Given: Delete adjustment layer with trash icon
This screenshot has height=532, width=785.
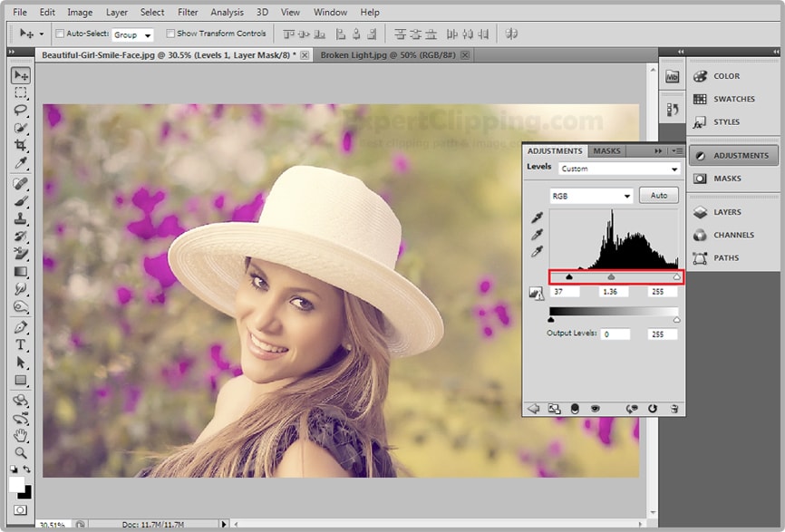Looking at the screenshot, I should [x=674, y=409].
